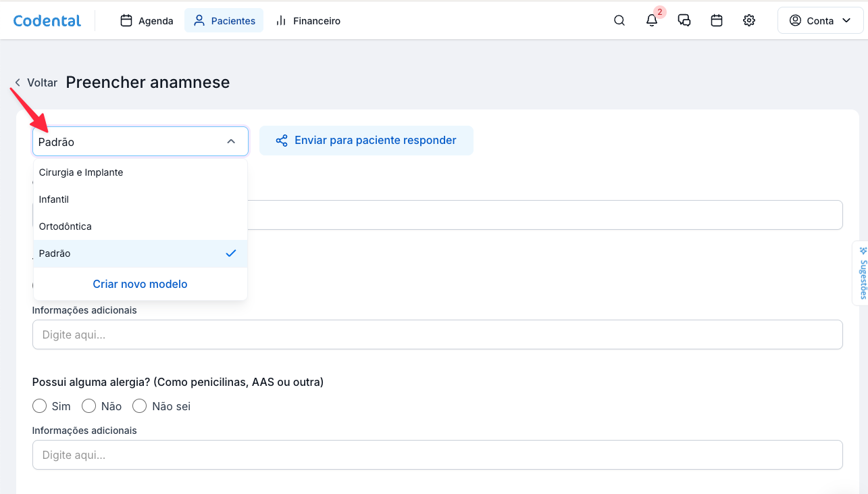Click the Codental logo
The image size is (868, 494).
click(x=47, y=21)
